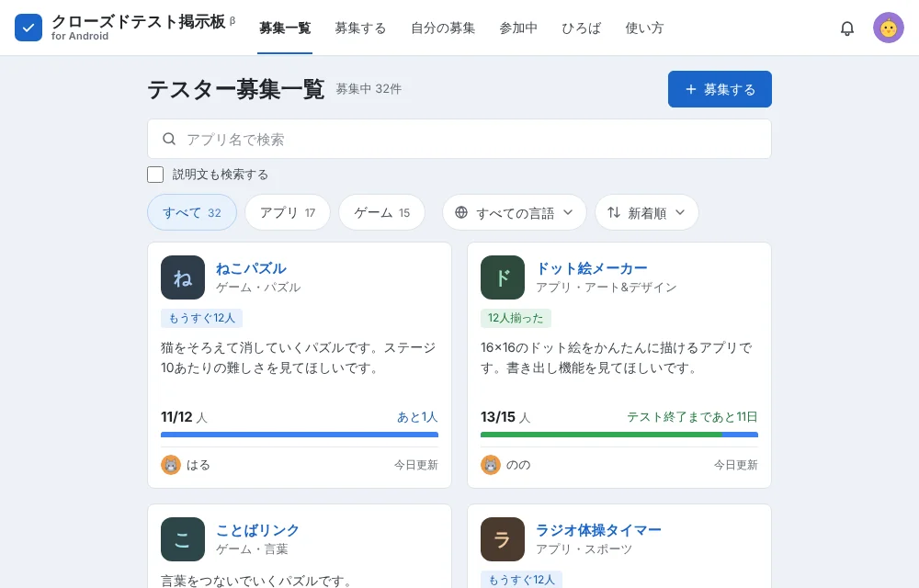Click ゲーム・言葉 category text
The width and height of the screenshot is (919, 588).
252,549
